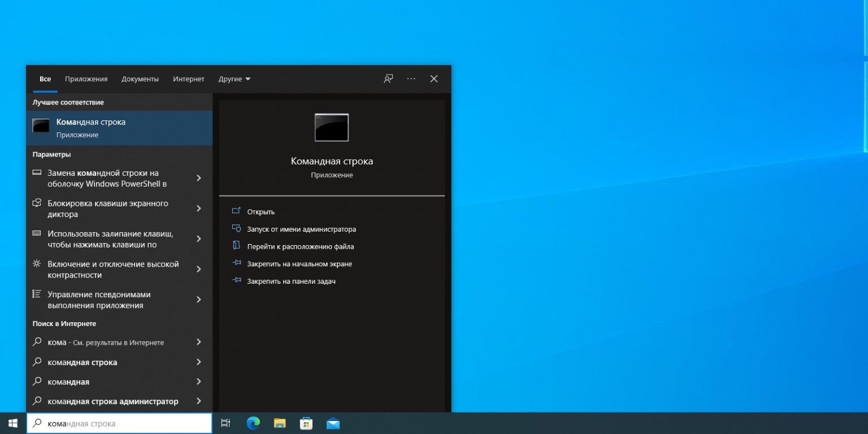Switch to the Все tab

click(x=45, y=79)
